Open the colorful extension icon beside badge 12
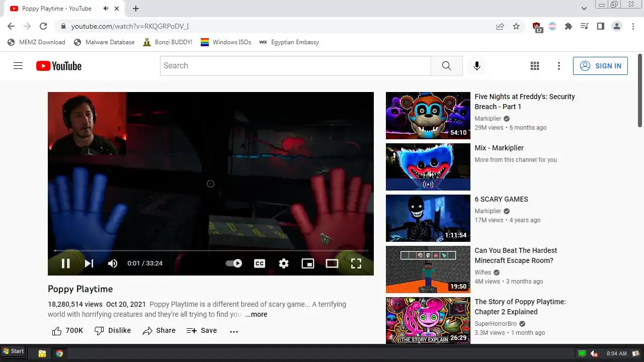Image resolution: width=644 pixels, height=362 pixels. [x=552, y=26]
